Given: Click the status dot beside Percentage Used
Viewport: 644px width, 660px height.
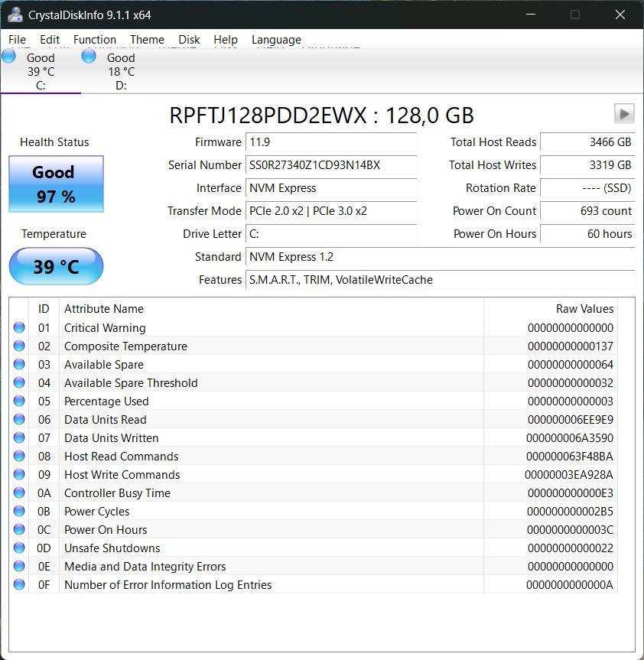Looking at the screenshot, I should coord(18,401).
